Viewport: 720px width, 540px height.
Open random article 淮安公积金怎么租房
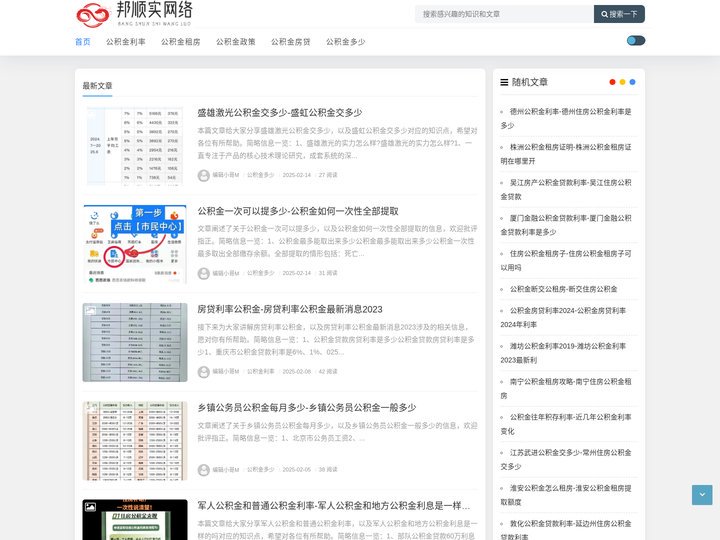pyautogui.click(x=566, y=495)
